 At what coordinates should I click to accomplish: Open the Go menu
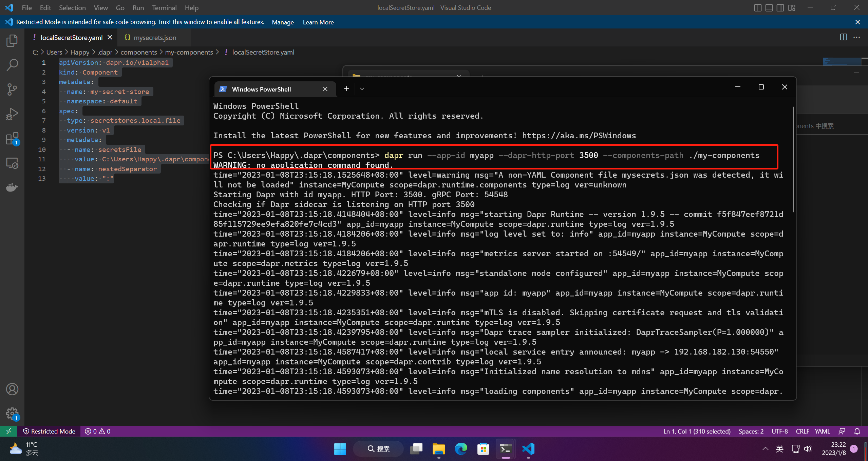pos(120,8)
